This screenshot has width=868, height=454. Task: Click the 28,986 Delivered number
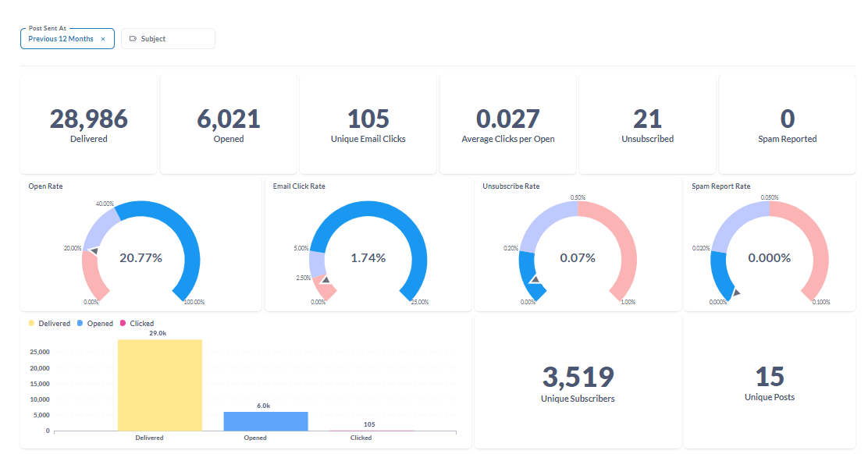point(88,119)
